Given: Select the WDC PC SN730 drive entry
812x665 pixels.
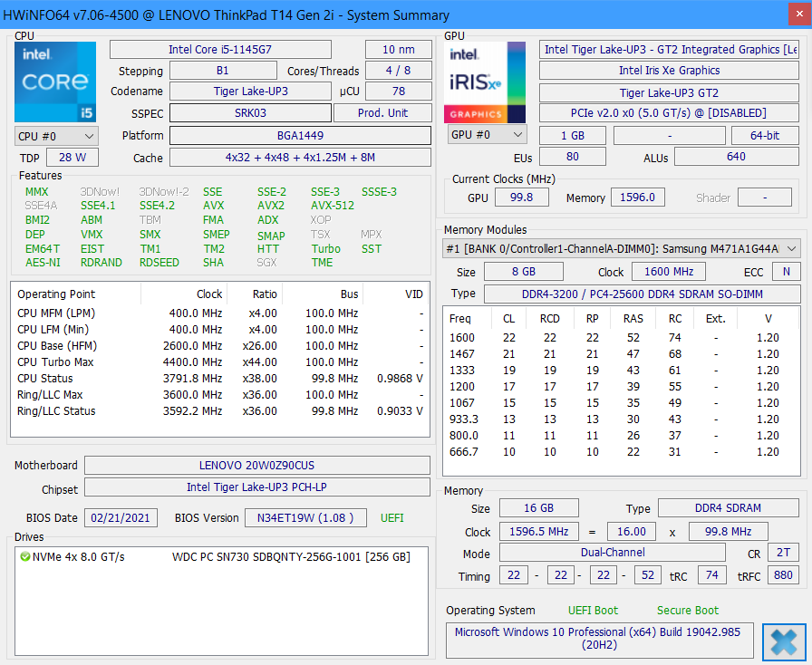Looking at the screenshot, I should pos(290,556).
